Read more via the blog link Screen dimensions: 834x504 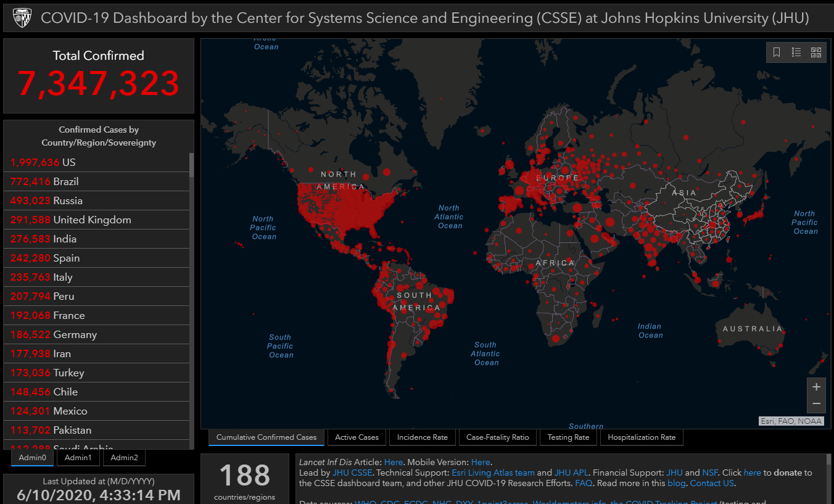point(676,484)
